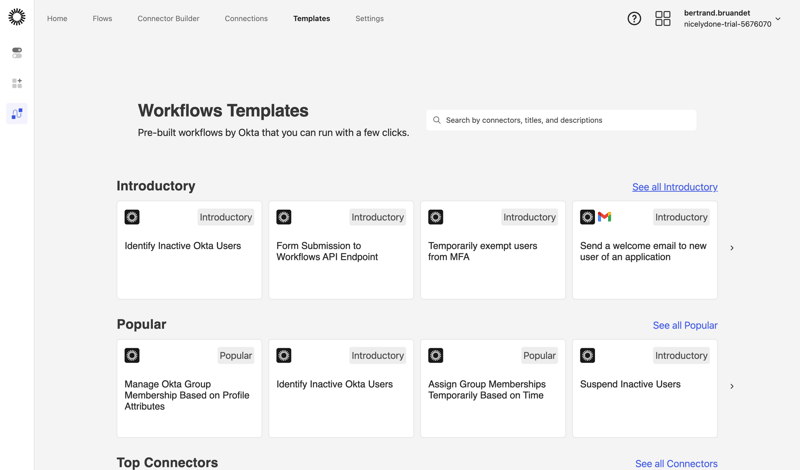Open the Connector Builder tab
Viewport: 800px width, 470px height.
pos(168,18)
